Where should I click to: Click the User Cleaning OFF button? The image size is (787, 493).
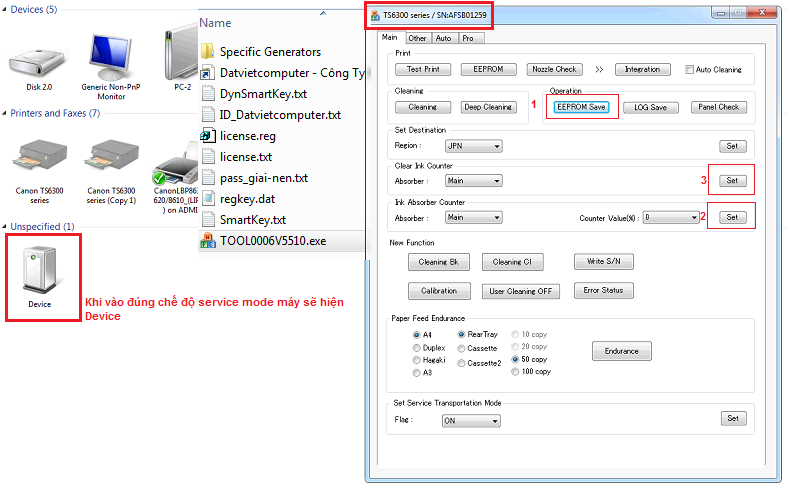pyautogui.click(x=521, y=292)
